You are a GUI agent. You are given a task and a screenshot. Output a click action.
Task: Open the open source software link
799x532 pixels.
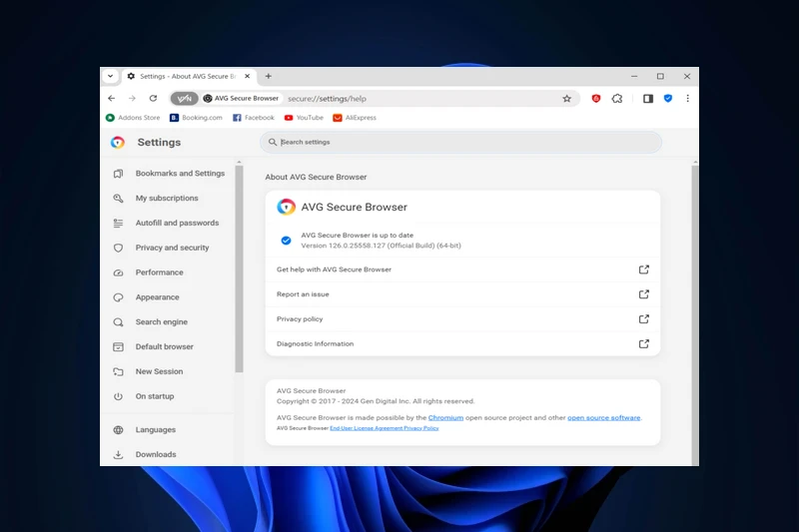[x=604, y=418]
